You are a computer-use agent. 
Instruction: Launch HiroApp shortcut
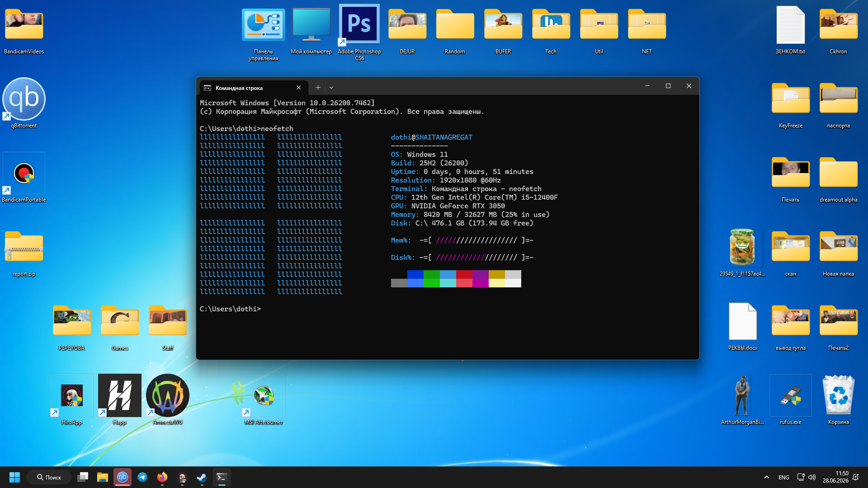click(72, 400)
